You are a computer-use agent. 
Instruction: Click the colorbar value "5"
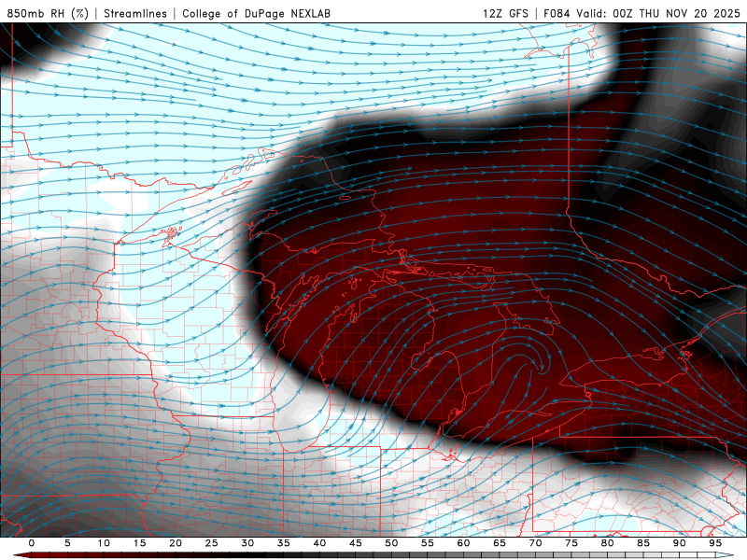pos(67,543)
